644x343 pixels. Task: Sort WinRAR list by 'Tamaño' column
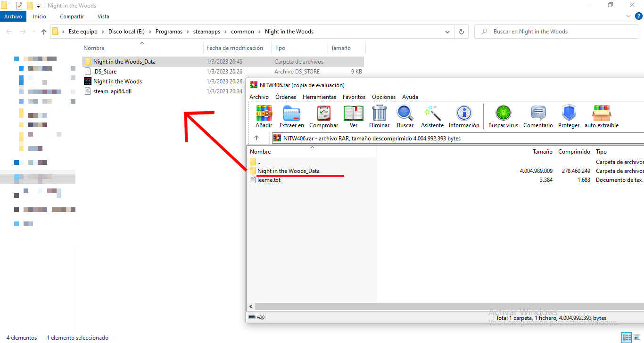[543, 152]
